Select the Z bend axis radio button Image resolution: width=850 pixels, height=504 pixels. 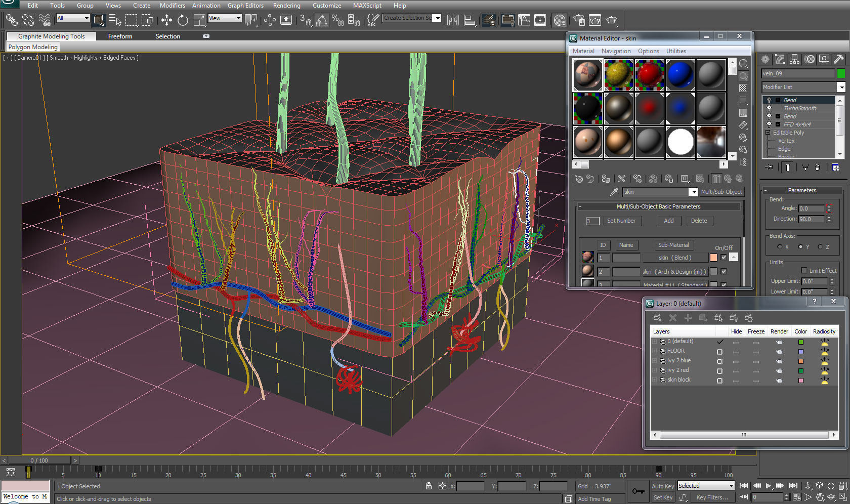(820, 247)
